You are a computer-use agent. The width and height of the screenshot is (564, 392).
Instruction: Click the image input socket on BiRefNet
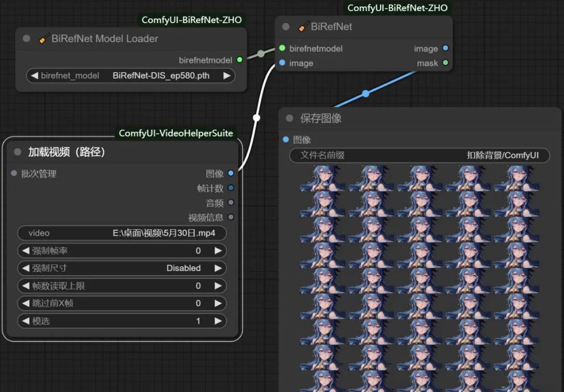[283, 63]
